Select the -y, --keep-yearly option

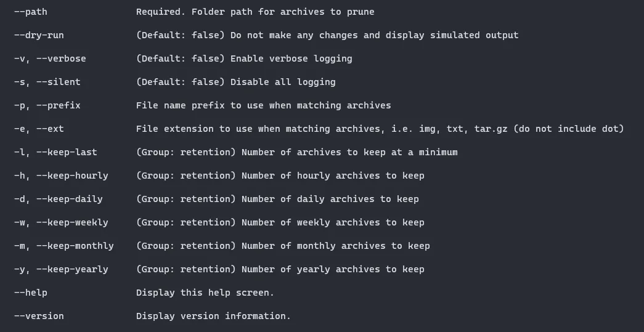pos(61,269)
